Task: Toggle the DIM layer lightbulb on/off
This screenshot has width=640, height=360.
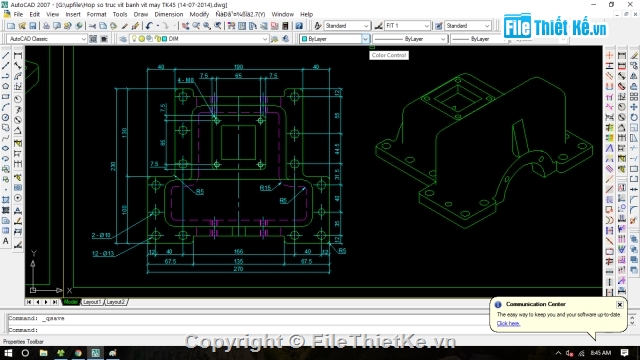Action: [x=134, y=39]
